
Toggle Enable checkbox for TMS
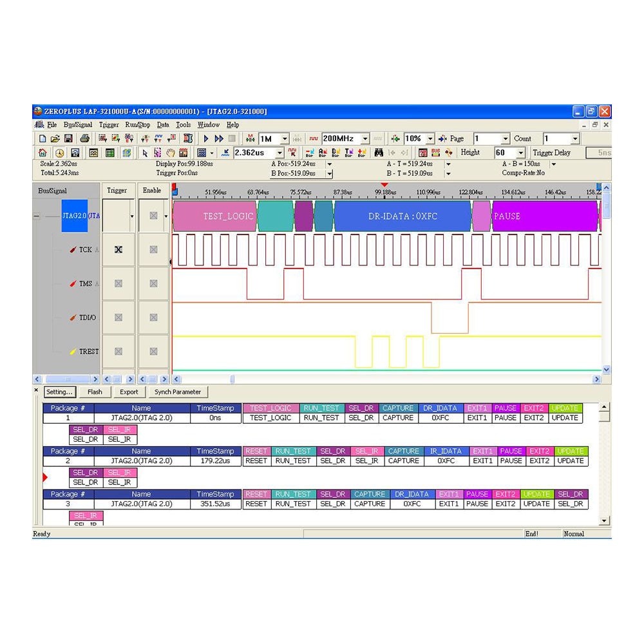(153, 283)
